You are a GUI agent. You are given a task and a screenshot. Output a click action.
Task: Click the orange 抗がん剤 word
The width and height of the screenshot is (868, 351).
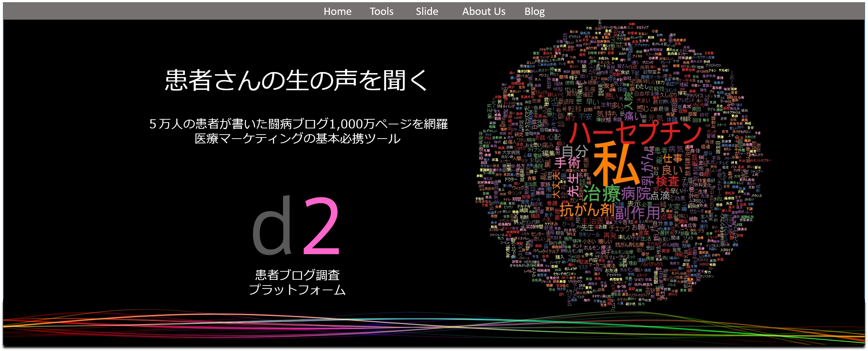[587, 210]
